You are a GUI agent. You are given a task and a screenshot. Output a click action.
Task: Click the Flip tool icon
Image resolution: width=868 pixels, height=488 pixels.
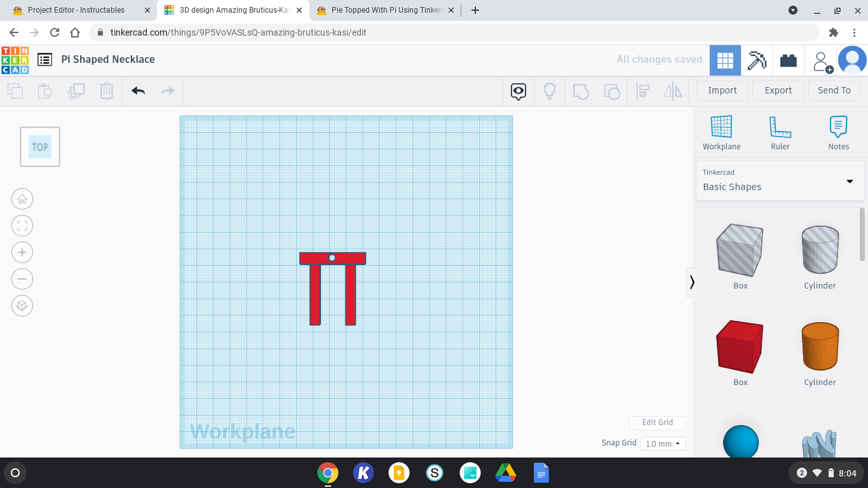coord(672,91)
